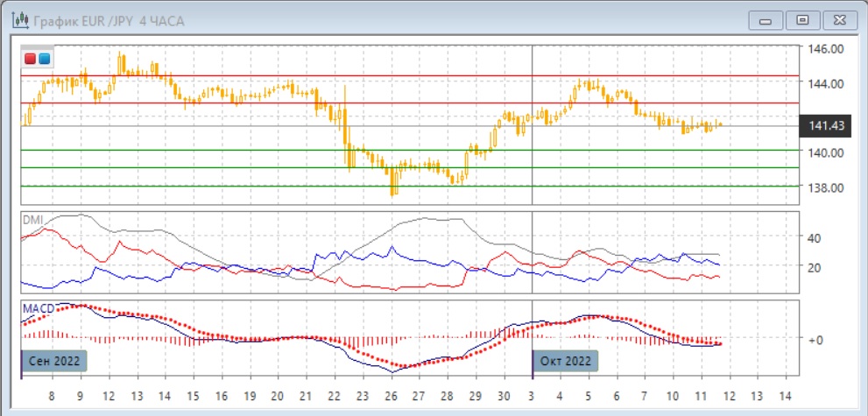Click the 138.00 price axis label

click(827, 187)
